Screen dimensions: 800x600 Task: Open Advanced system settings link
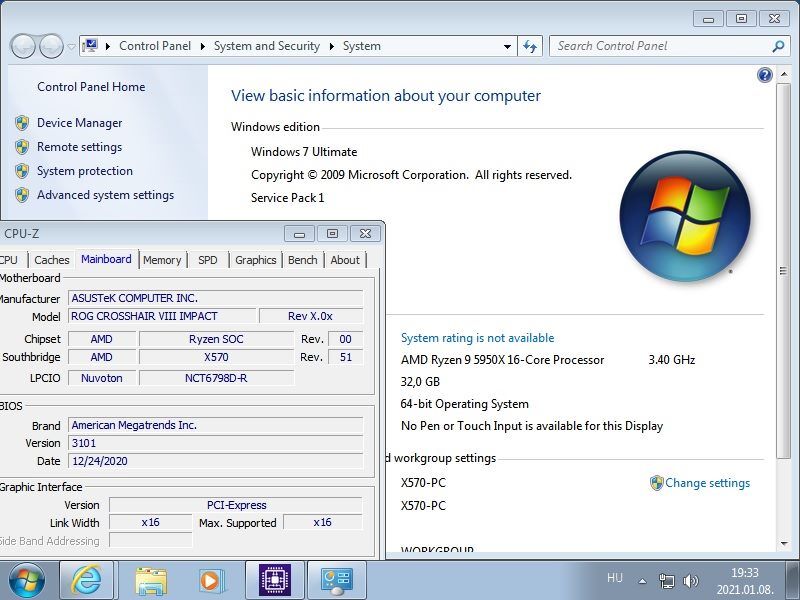click(105, 195)
